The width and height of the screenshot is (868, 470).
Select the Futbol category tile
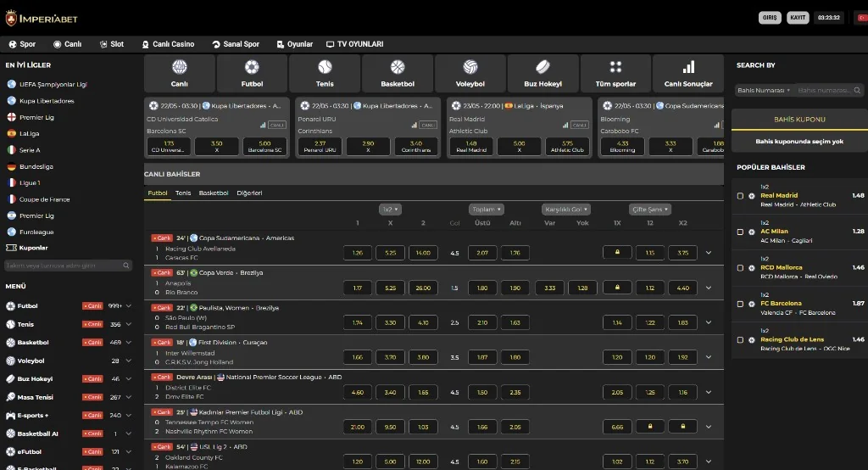252,73
